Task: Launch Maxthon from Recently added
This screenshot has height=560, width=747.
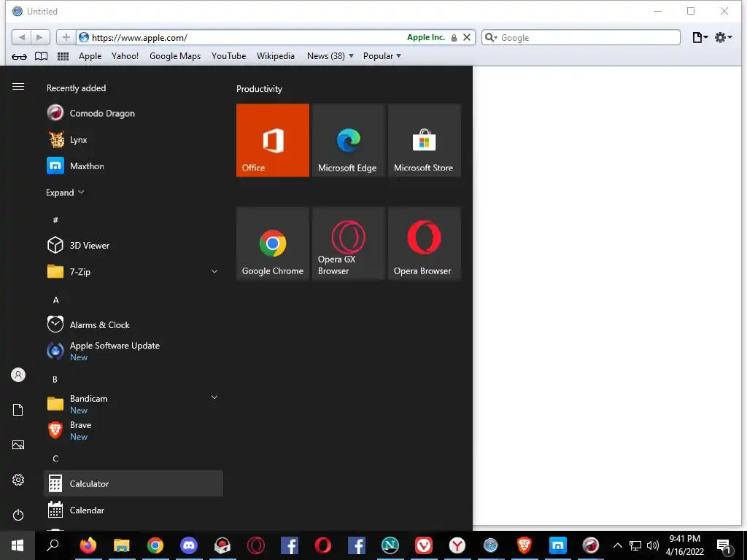Action: (x=133, y=166)
